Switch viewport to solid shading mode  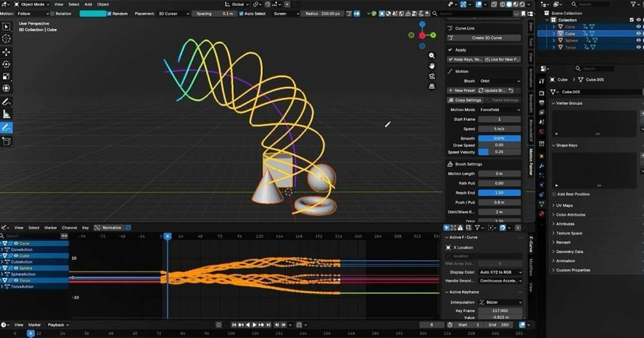coord(509,4)
